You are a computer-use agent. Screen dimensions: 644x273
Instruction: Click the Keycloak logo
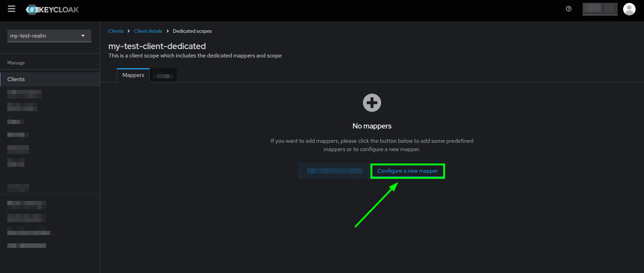click(x=52, y=10)
